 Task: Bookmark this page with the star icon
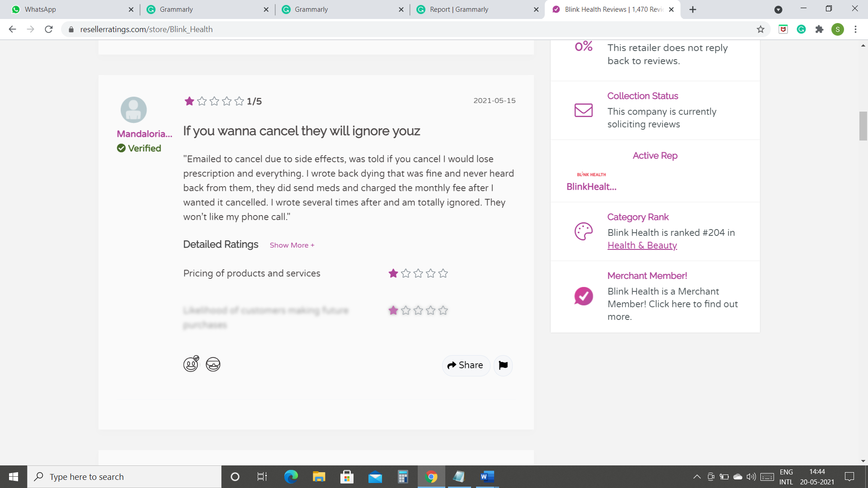coord(760,29)
